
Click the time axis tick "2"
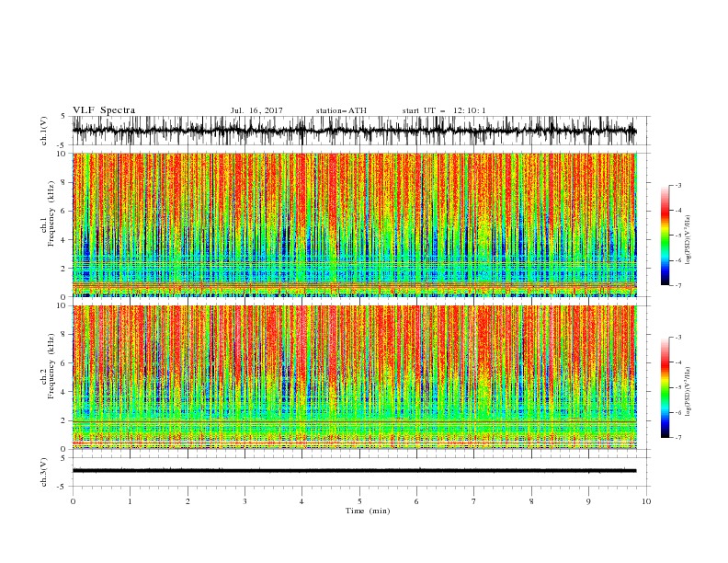(x=188, y=501)
